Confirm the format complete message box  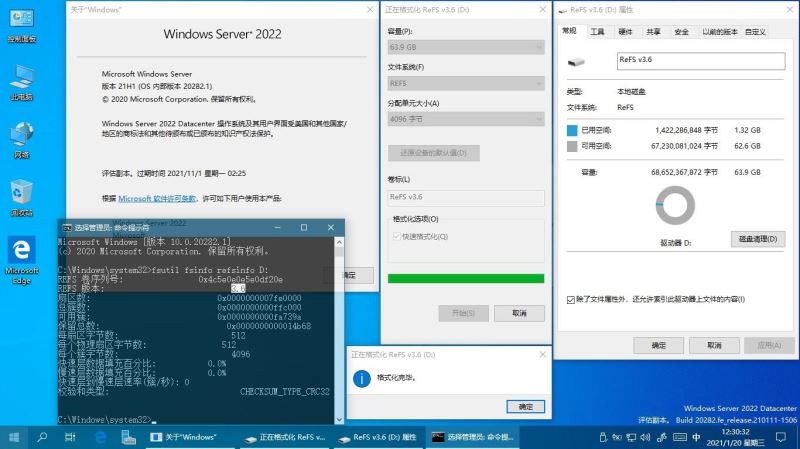point(526,407)
